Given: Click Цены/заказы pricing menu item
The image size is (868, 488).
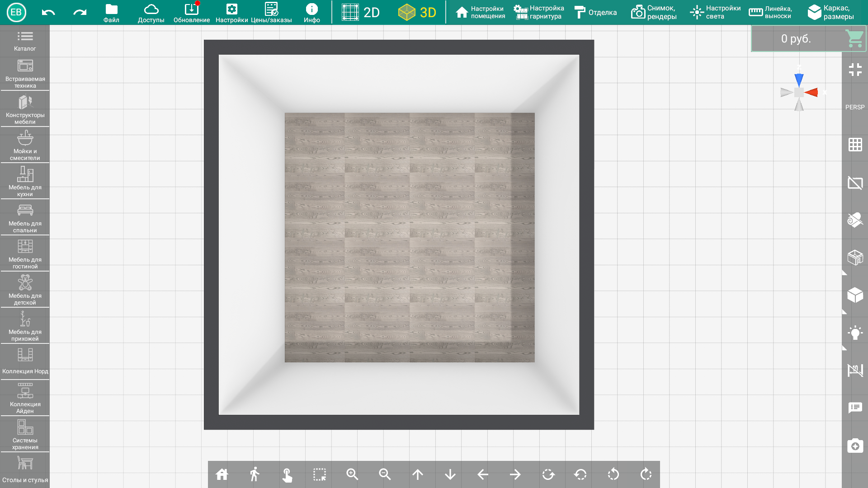Looking at the screenshot, I should click(x=271, y=12).
